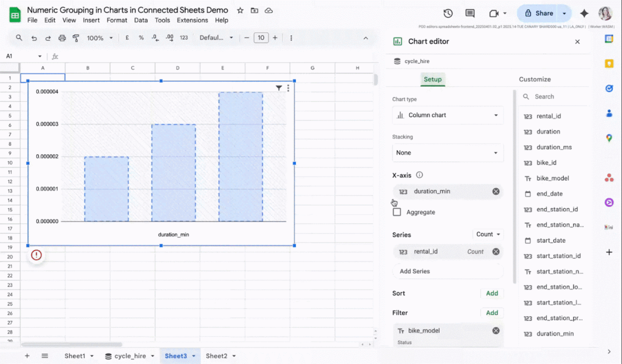Image resolution: width=622 pixels, height=364 pixels.
Task: Open the chart's filter funnel icon
Action: 278,87
